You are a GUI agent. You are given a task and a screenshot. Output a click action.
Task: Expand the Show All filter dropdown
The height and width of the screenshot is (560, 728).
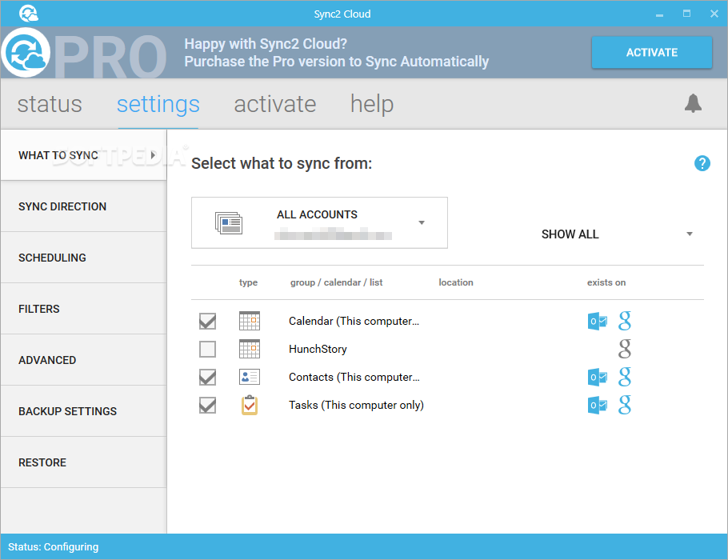tap(617, 234)
